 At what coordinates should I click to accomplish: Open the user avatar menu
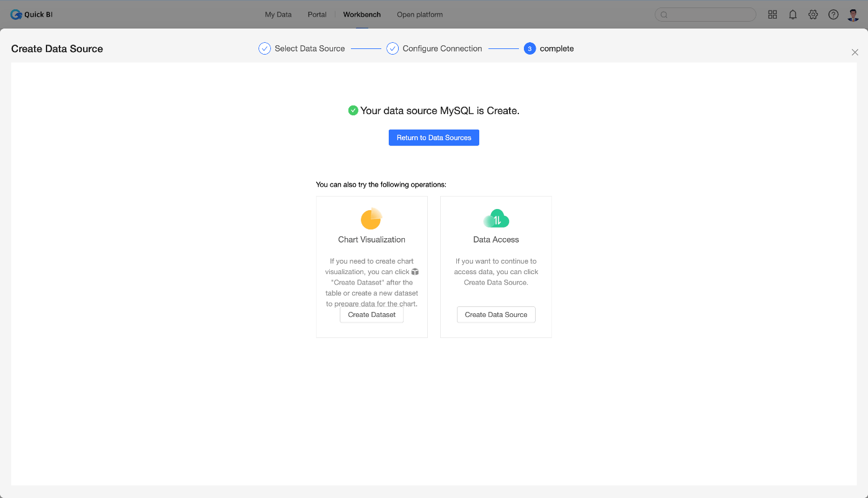pos(853,14)
